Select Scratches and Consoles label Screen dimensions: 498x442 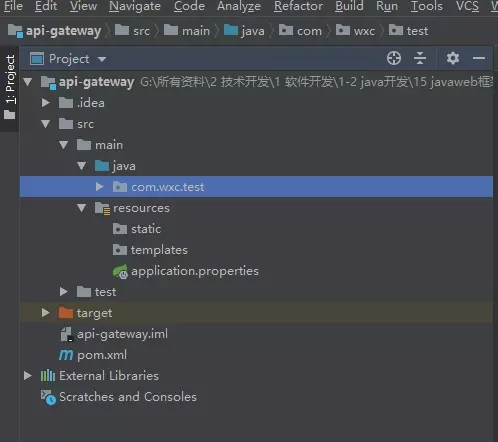click(128, 397)
